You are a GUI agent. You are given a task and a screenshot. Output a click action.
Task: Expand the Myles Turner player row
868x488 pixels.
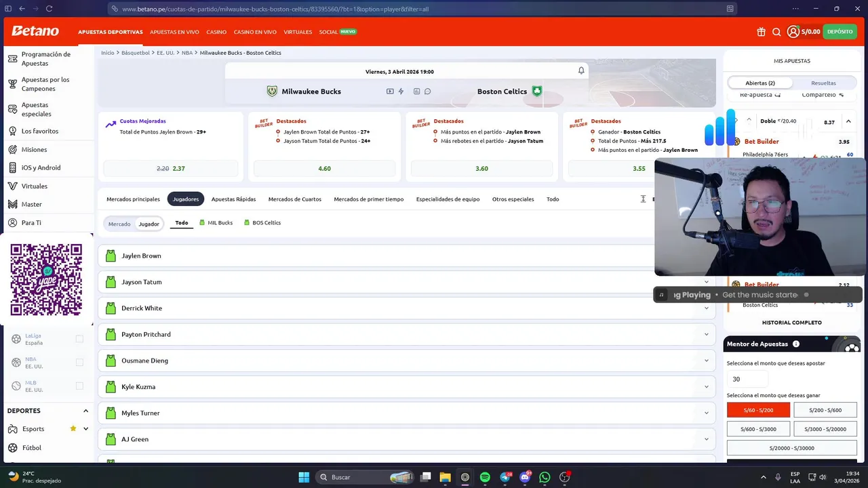pos(407,413)
